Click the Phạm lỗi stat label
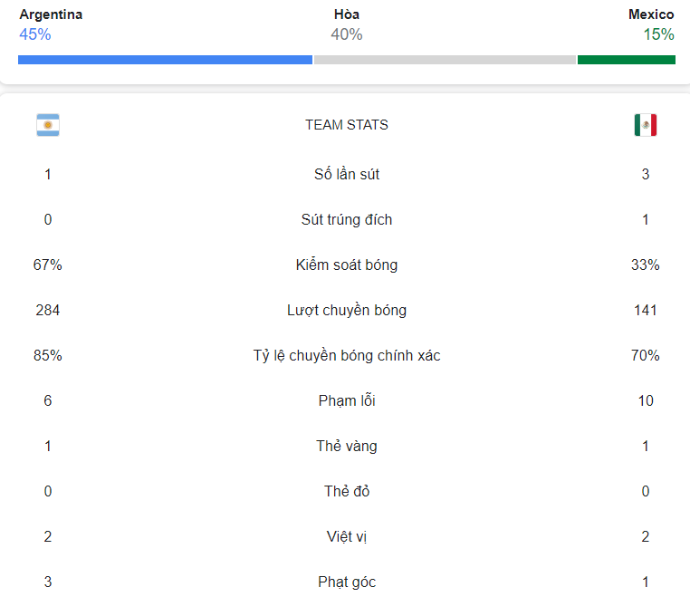 click(x=347, y=401)
